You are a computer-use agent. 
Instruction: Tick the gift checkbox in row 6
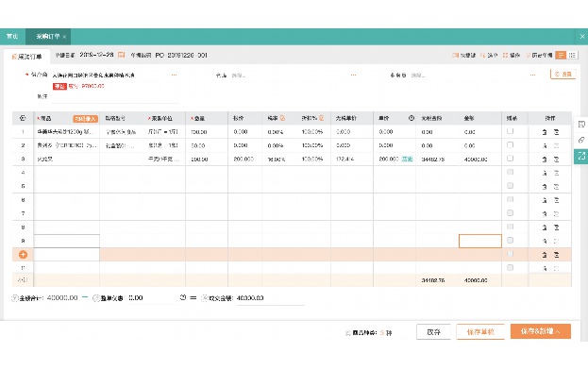[x=510, y=199]
